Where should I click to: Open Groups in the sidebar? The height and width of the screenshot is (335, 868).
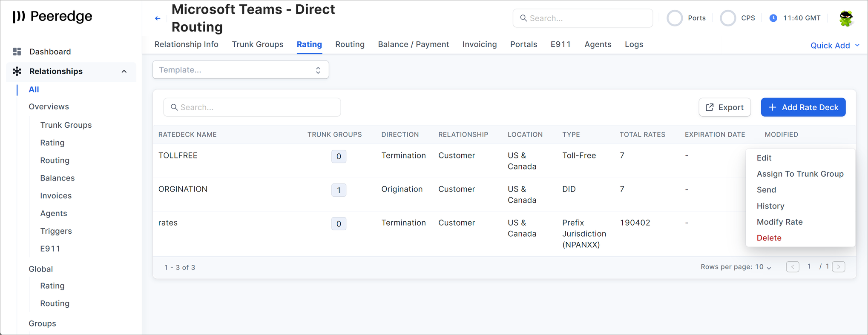click(42, 324)
